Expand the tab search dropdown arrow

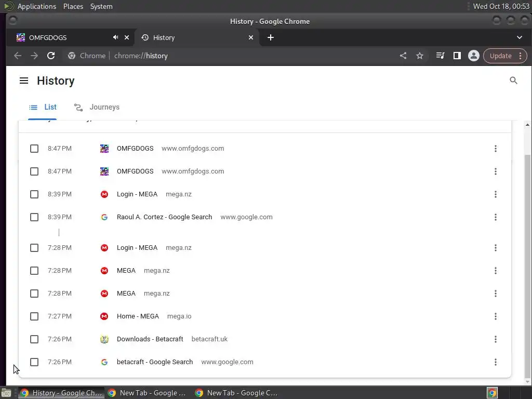[519, 37]
